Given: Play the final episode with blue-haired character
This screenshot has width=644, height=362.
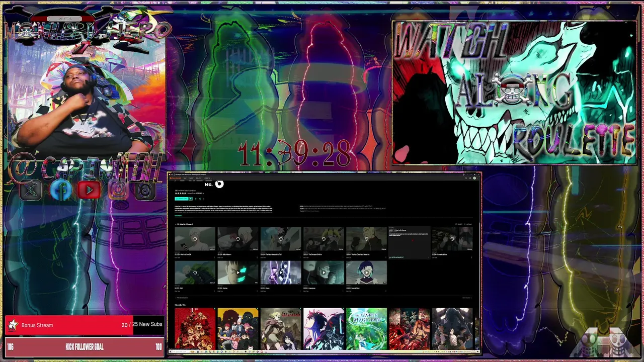Looking at the screenshot, I should 366,273.
